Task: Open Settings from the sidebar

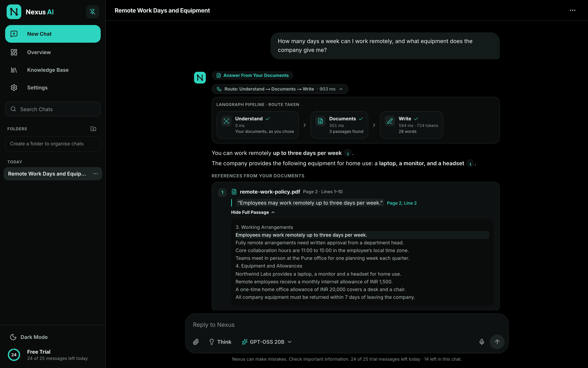Action: (53, 88)
